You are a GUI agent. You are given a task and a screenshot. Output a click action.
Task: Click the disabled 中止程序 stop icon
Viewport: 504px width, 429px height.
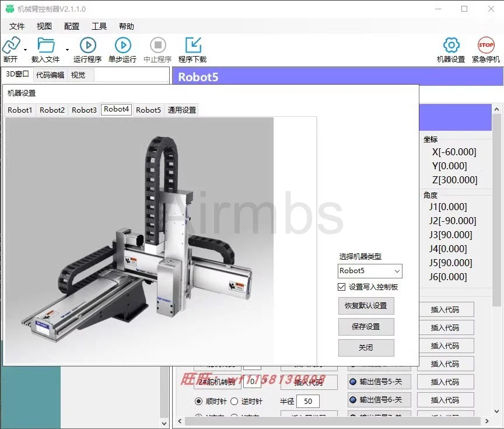[x=157, y=44]
